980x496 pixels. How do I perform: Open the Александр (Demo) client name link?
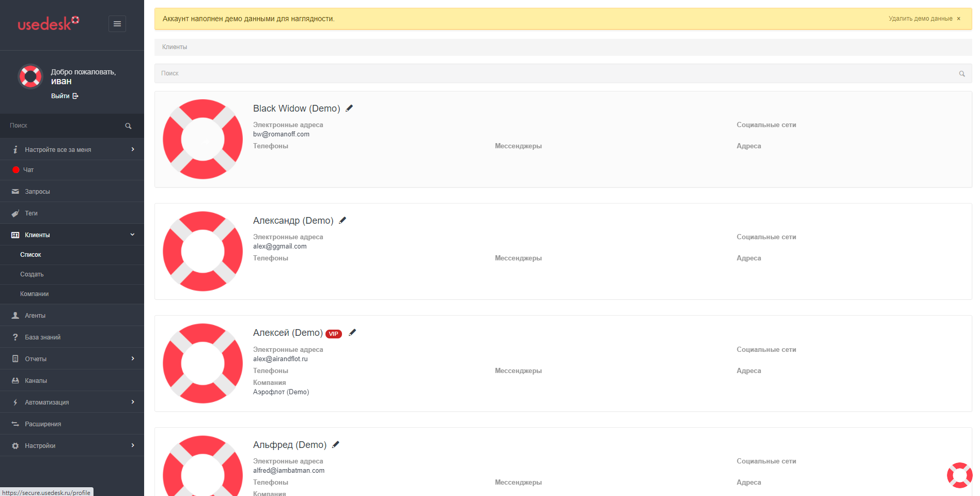pyautogui.click(x=293, y=221)
